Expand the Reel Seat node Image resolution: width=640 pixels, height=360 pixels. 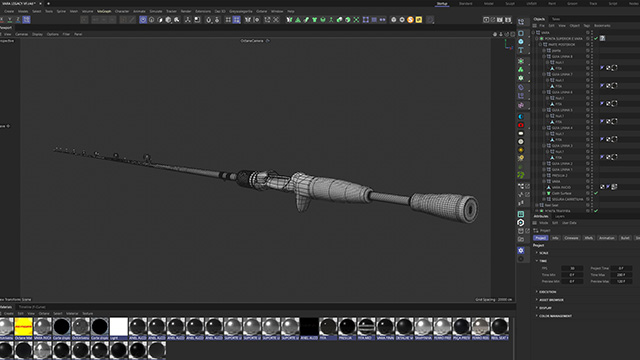pos(537,205)
